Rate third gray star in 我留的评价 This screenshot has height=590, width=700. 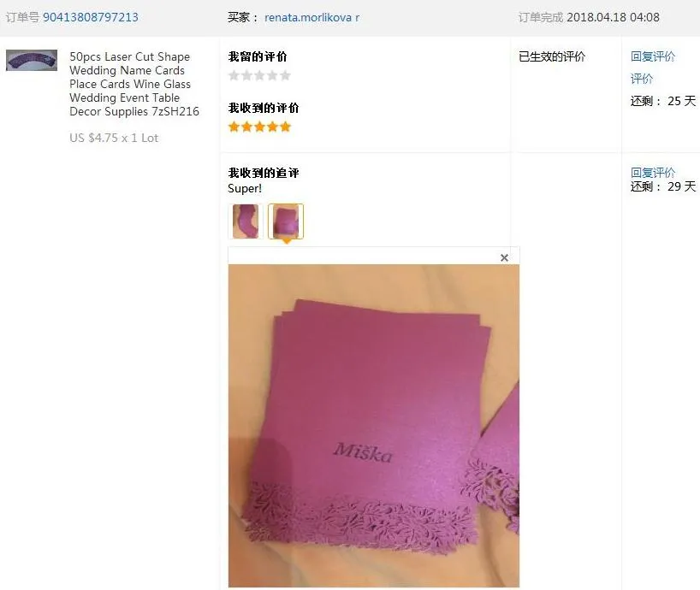pos(259,75)
